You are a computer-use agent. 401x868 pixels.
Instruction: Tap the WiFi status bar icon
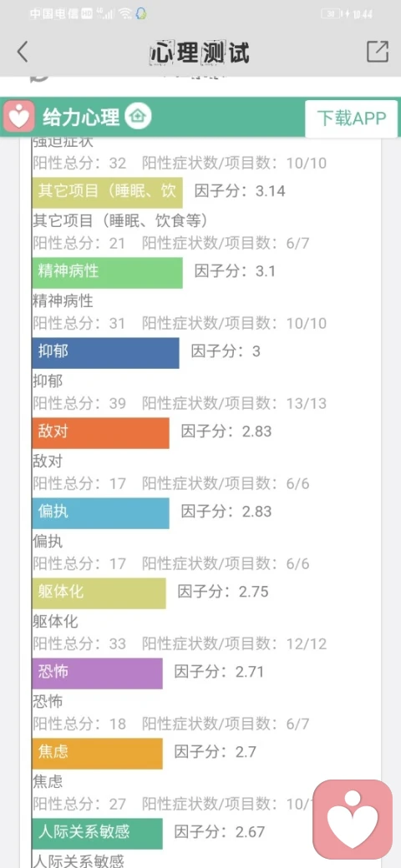(x=124, y=14)
